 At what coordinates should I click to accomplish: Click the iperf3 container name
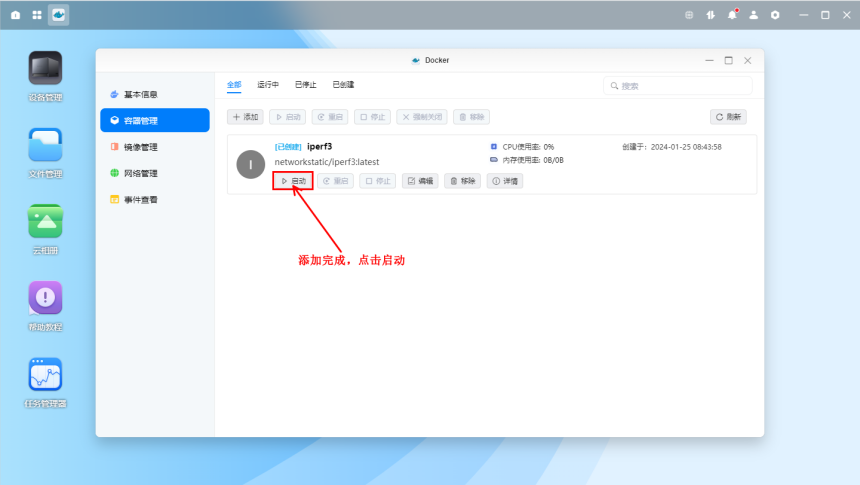coord(320,146)
